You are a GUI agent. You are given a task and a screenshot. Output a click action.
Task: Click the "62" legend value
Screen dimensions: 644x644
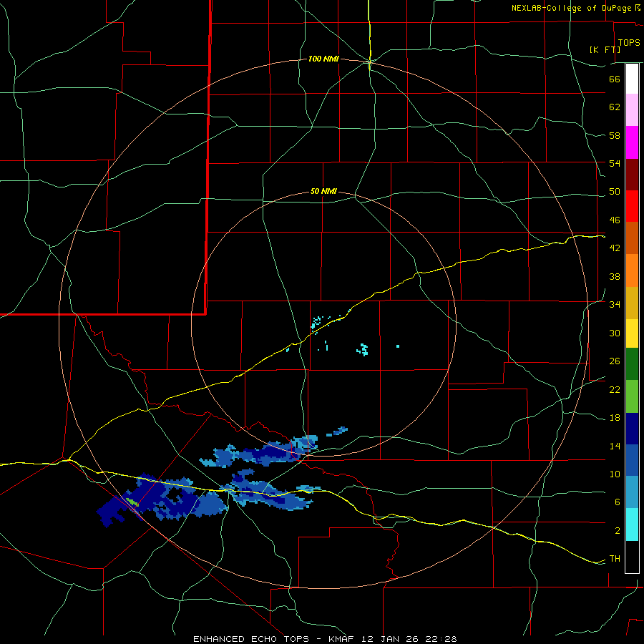(615, 107)
